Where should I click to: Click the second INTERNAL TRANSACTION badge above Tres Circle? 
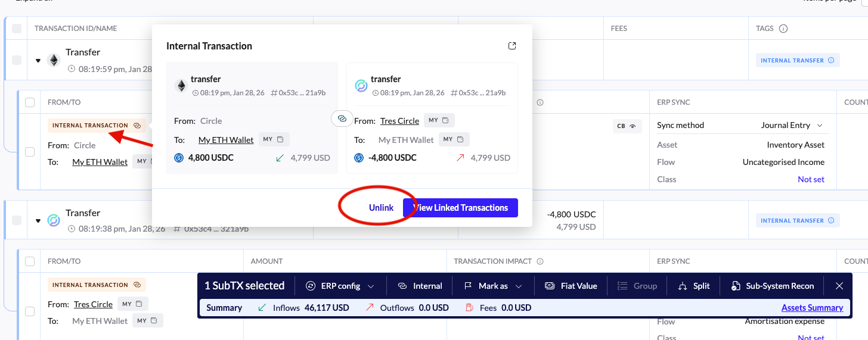coord(97,285)
